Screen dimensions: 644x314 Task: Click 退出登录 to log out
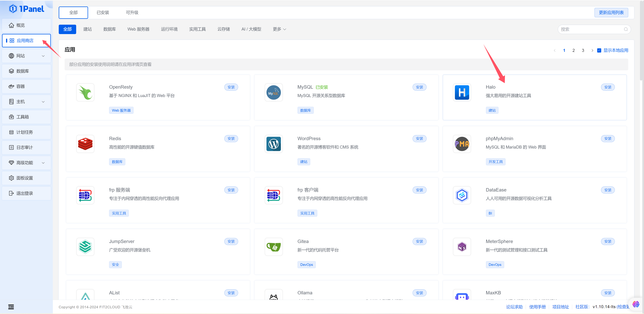point(26,193)
